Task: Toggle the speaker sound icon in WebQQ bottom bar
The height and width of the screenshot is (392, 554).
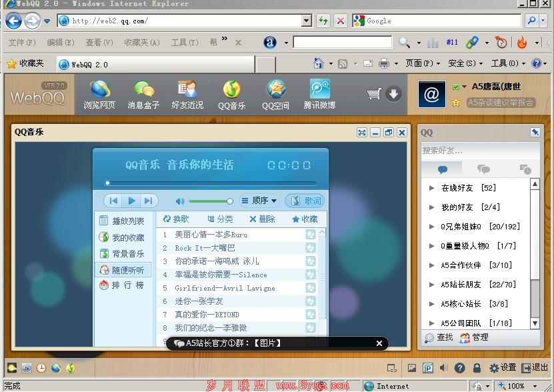Action: 443,368
